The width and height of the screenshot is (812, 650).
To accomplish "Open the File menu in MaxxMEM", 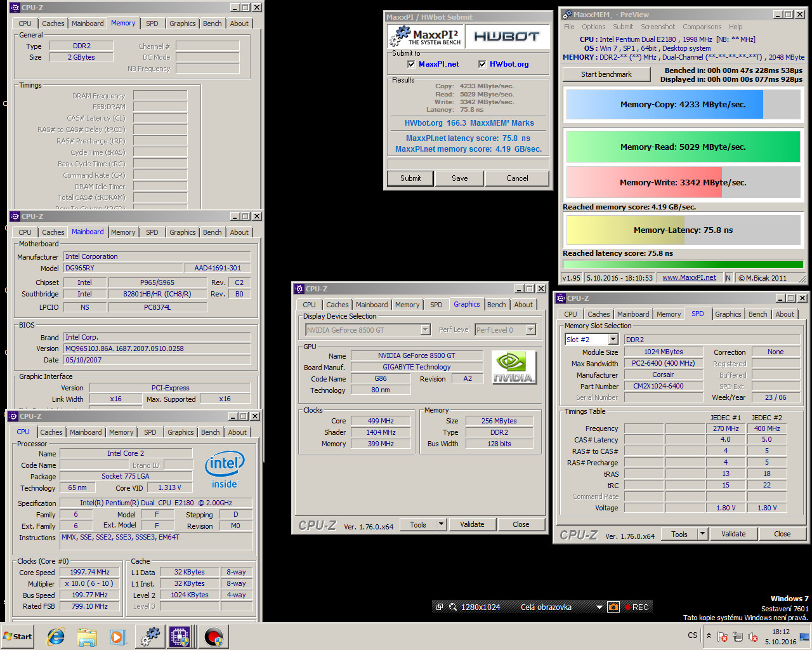I will pos(569,27).
